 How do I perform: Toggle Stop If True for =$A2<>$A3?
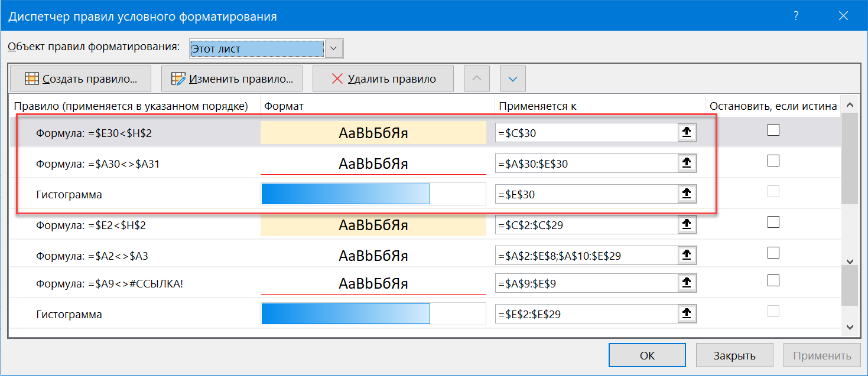tap(773, 253)
